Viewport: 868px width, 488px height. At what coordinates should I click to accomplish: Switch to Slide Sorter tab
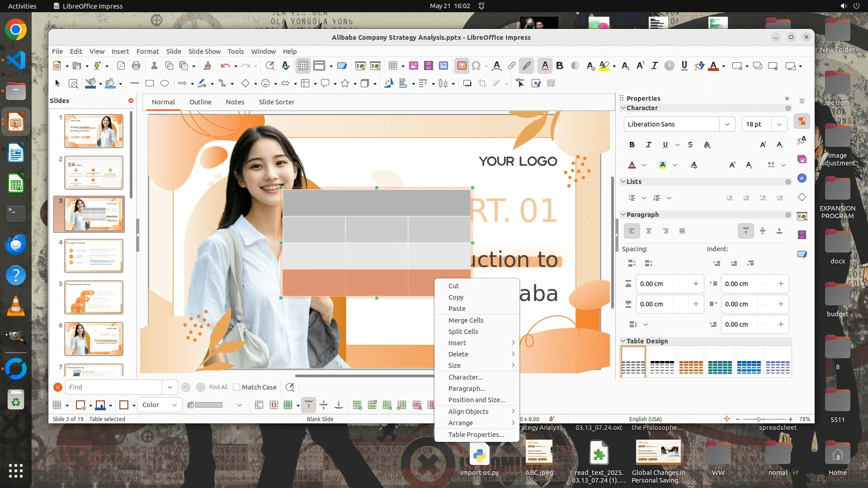(276, 102)
